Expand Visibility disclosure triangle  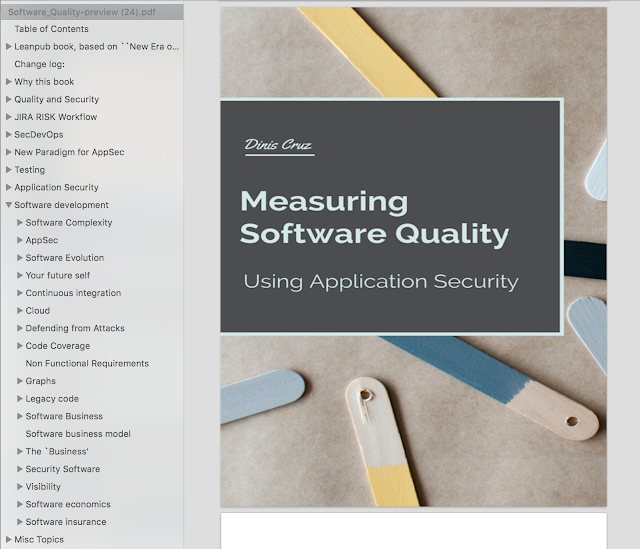tap(19, 487)
